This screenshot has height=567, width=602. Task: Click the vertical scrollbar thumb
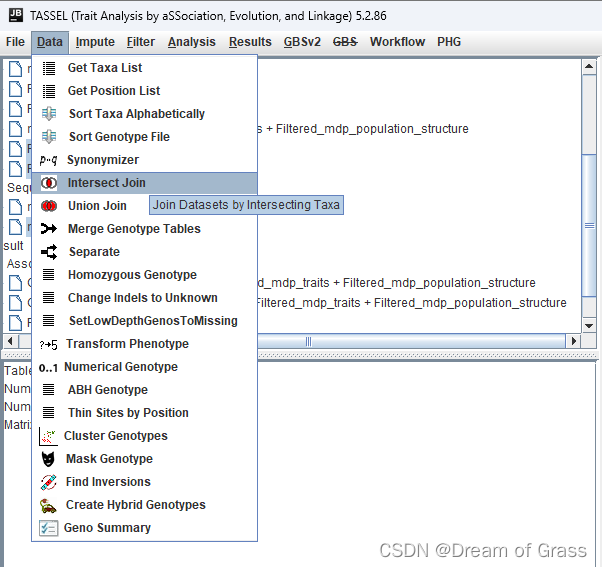[x=589, y=225]
